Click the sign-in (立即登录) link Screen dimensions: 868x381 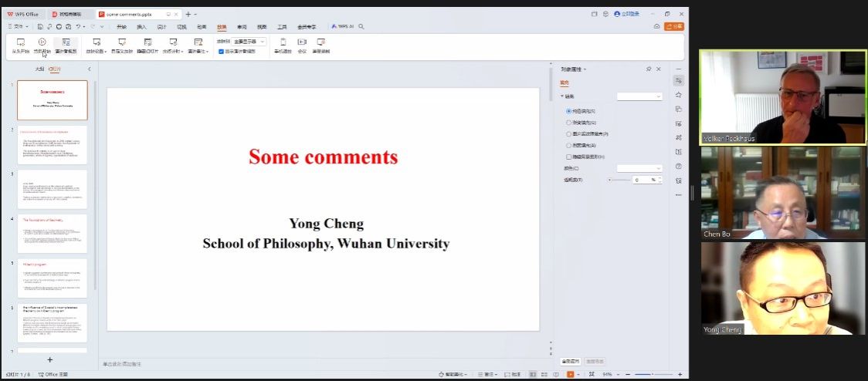[x=630, y=14]
